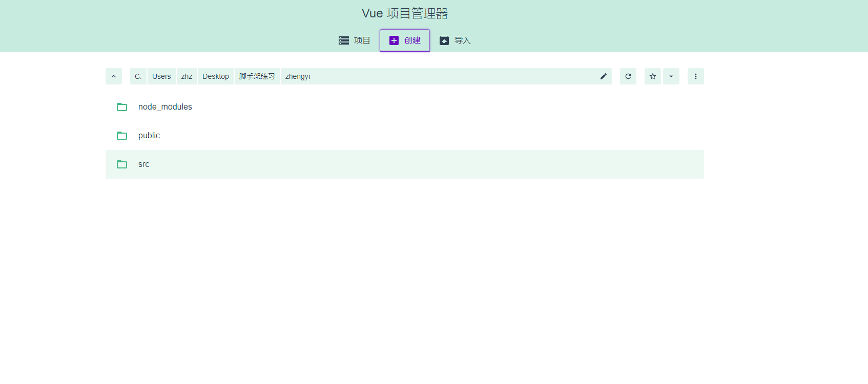This screenshot has height=384, width=868.
Task: Click the src folder icon
Action: coord(122,164)
